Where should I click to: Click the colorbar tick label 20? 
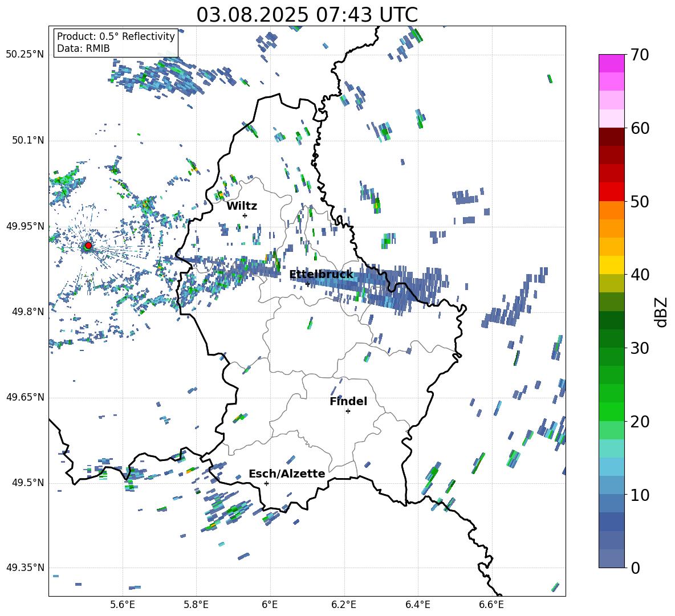click(640, 422)
